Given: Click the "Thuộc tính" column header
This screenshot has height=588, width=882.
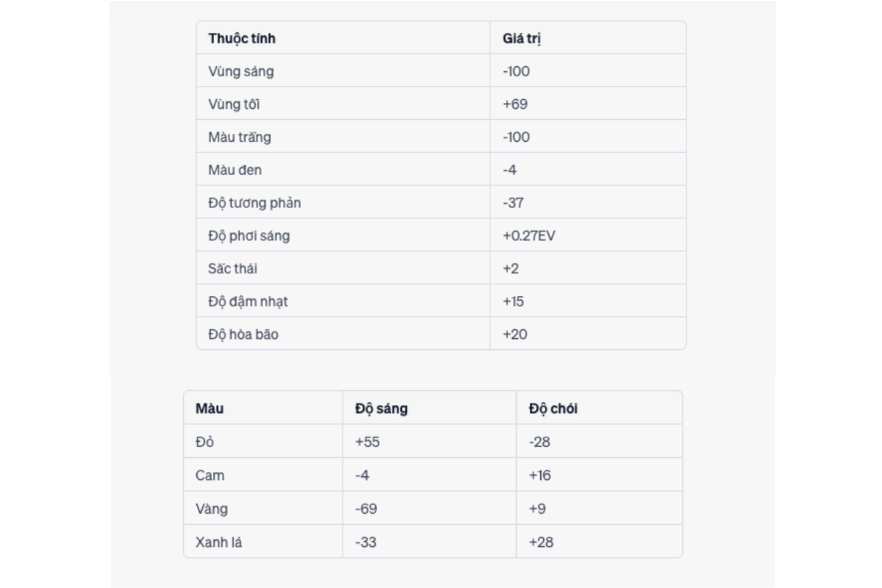Looking at the screenshot, I should [x=242, y=38].
